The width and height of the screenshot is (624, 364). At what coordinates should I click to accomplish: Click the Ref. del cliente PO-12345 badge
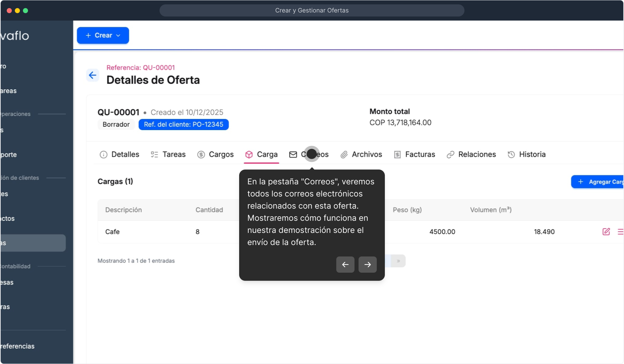tap(183, 124)
